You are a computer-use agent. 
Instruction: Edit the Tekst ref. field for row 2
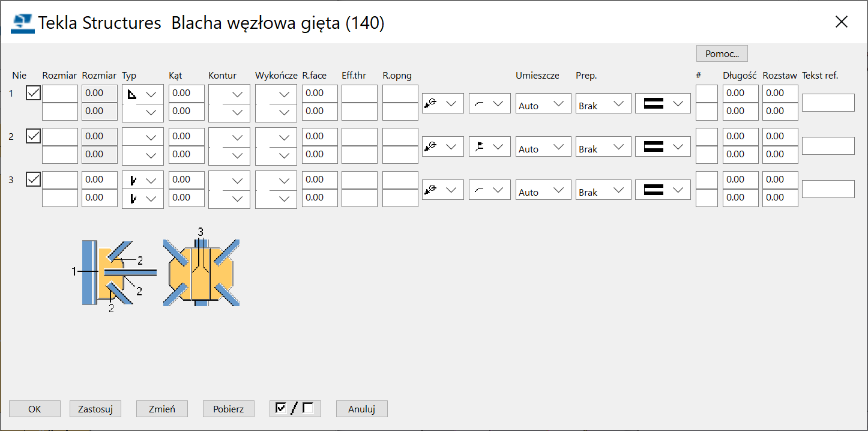tap(828, 145)
